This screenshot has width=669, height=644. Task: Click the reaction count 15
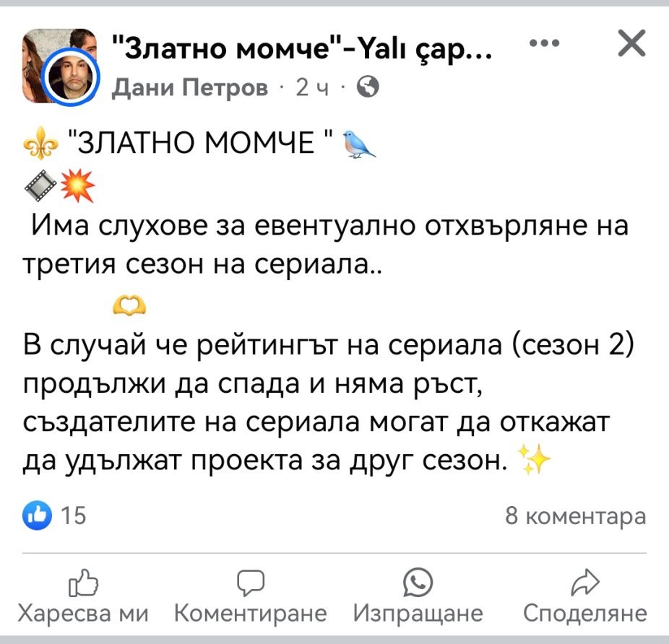tap(74, 516)
